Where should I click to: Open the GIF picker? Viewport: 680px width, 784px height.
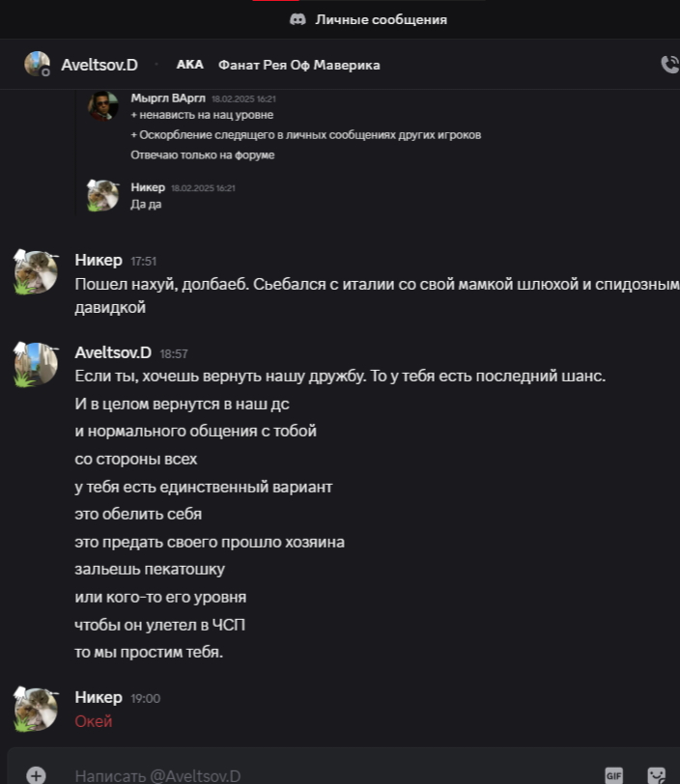click(614, 775)
